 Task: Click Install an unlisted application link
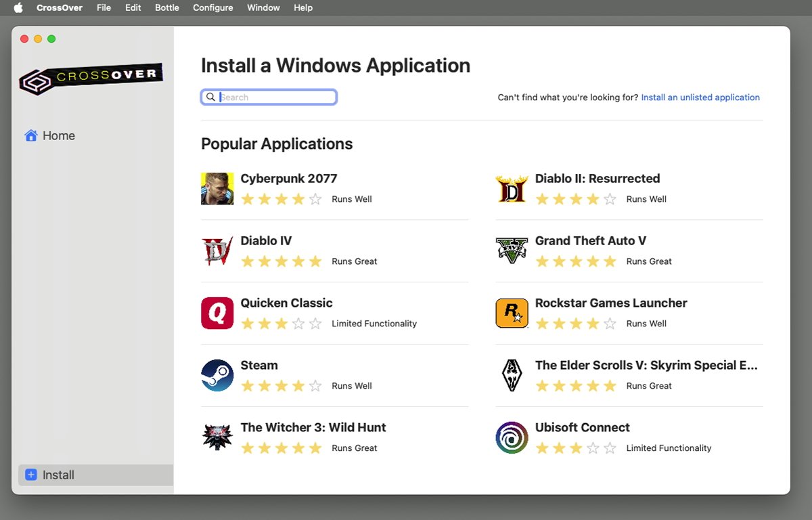[x=700, y=97]
